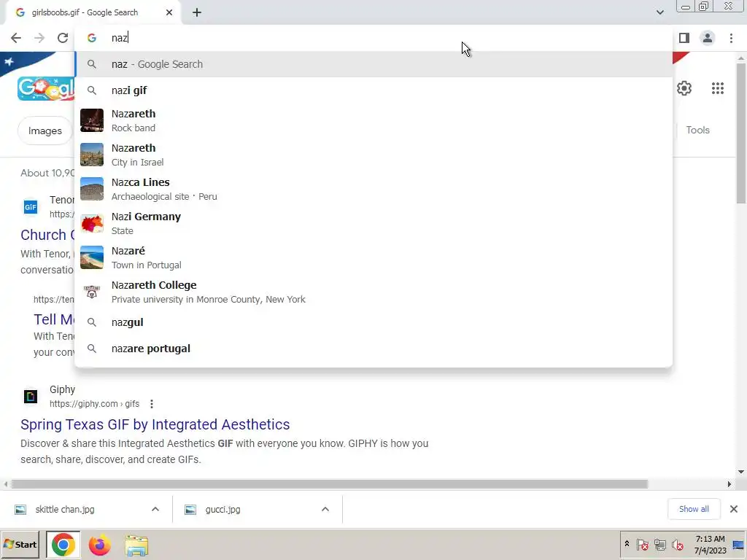Viewport: 747px width, 560px height.
Task: Close the downloads bar
Action: click(734, 509)
